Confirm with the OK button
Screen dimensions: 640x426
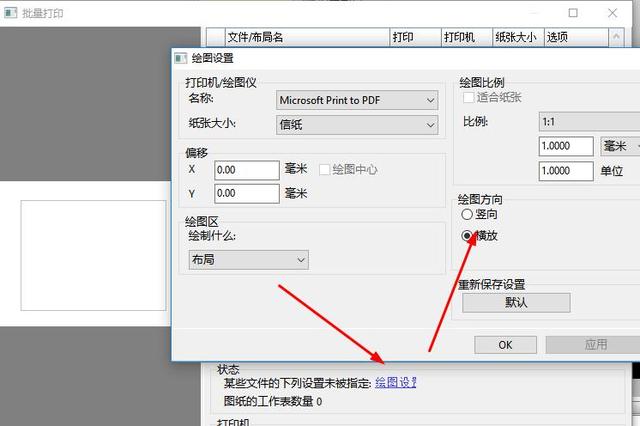point(505,345)
